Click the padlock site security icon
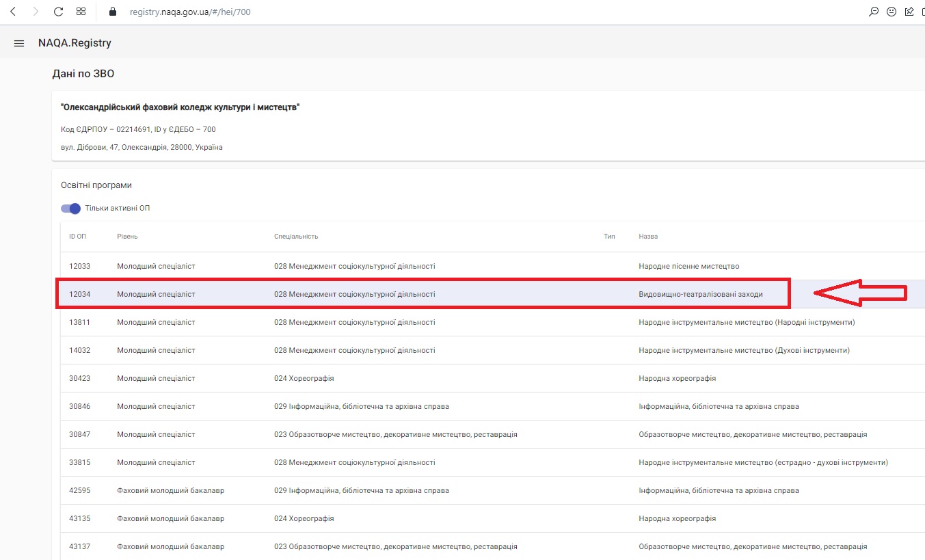The width and height of the screenshot is (925, 560). [x=113, y=12]
